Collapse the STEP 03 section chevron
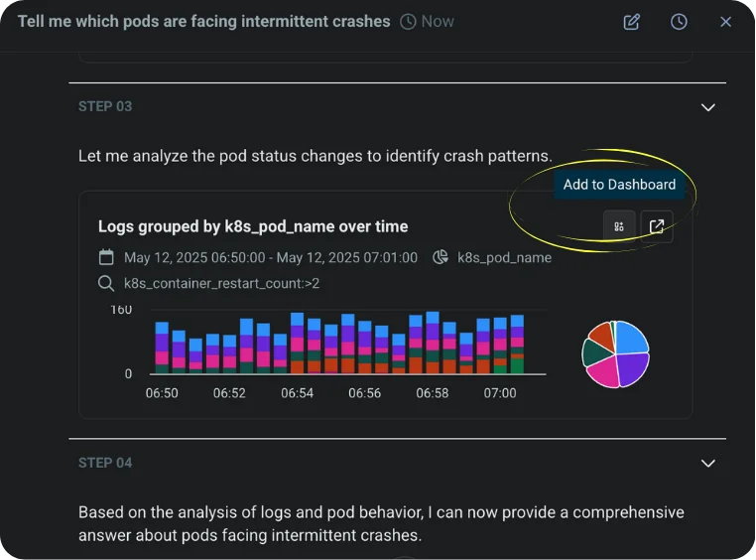The height and width of the screenshot is (560, 756). coord(707,107)
